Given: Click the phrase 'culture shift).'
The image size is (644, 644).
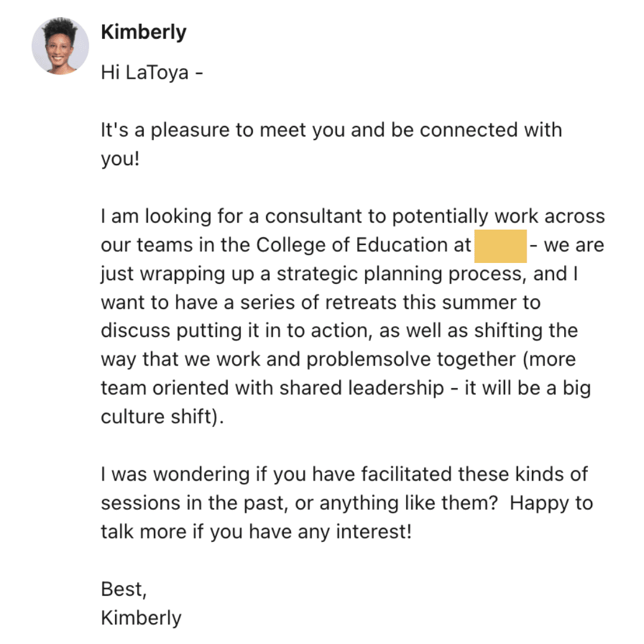Looking at the screenshot, I should coord(163,417).
